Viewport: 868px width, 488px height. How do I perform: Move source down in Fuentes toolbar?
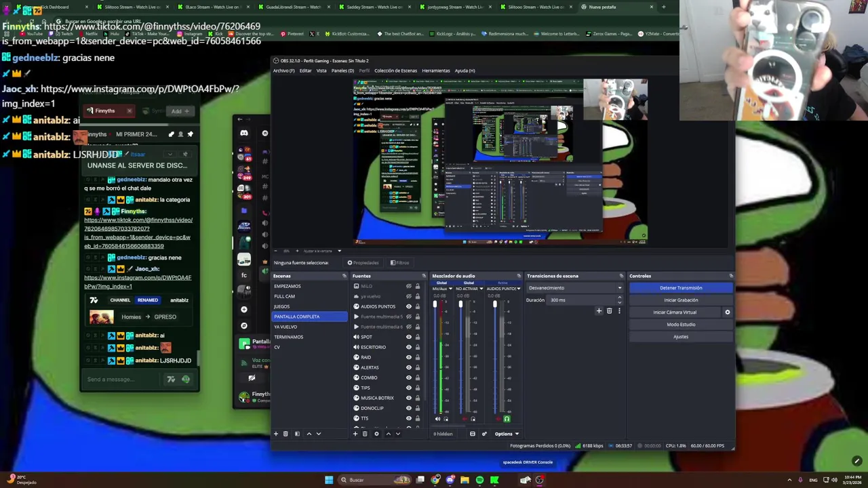click(397, 434)
